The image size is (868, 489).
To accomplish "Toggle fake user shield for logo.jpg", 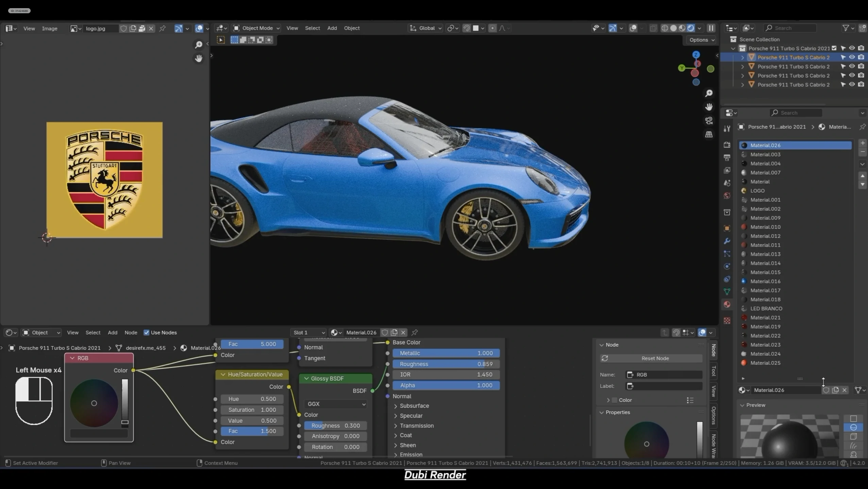I will click(x=123, y=29).
